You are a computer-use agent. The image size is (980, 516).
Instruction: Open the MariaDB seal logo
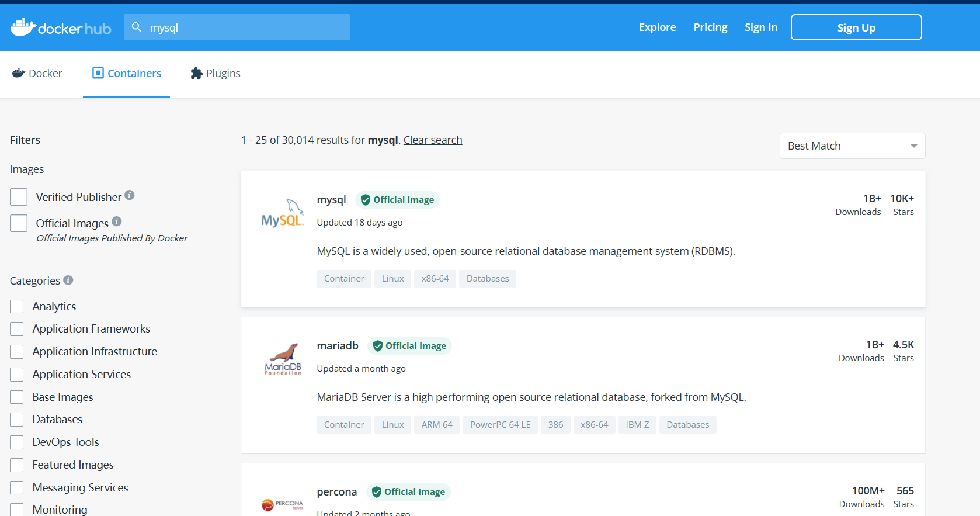point(283,359)
